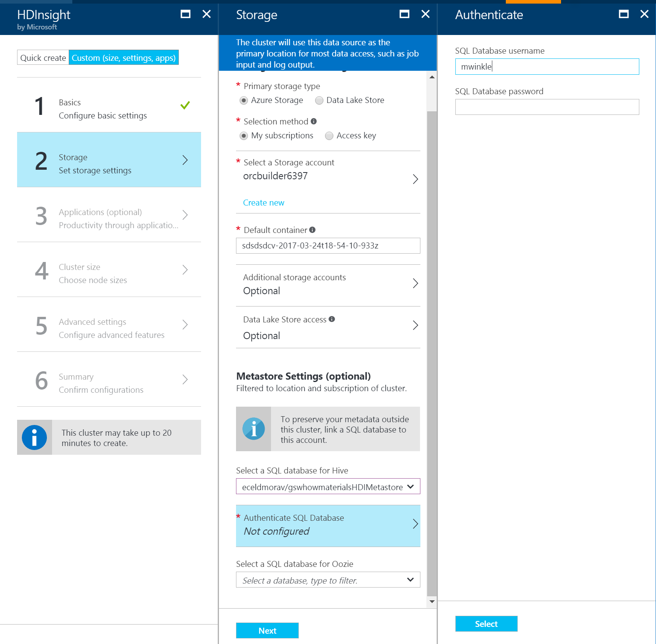Maximize the HDInsight blade
Screen dimensions: 656x644
click(x=185, y=14)
